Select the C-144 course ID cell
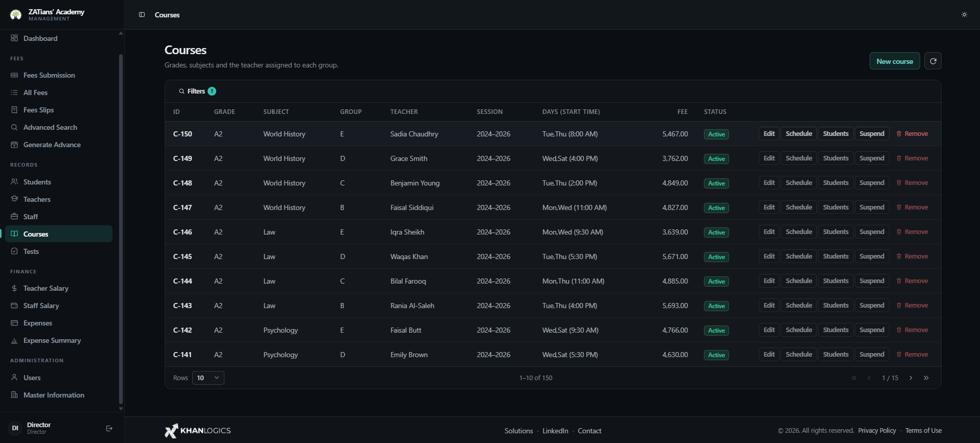980x443 pixels. pos(183,281)
